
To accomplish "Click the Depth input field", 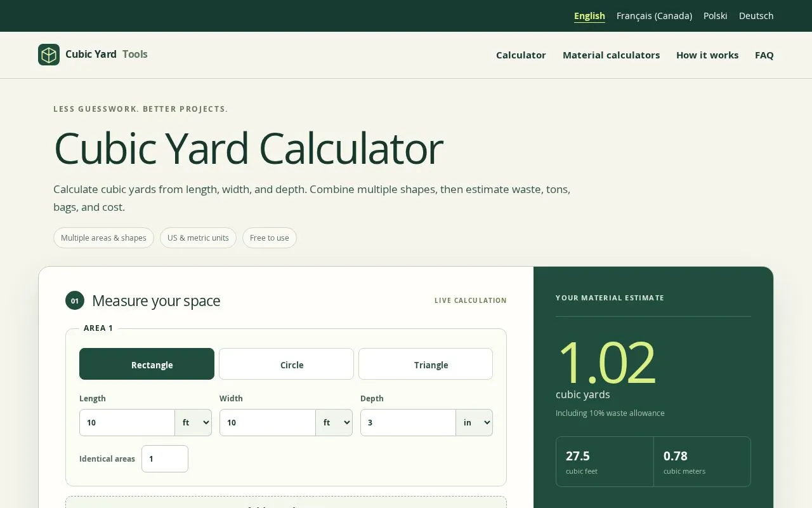I will (x=409, y=422).
